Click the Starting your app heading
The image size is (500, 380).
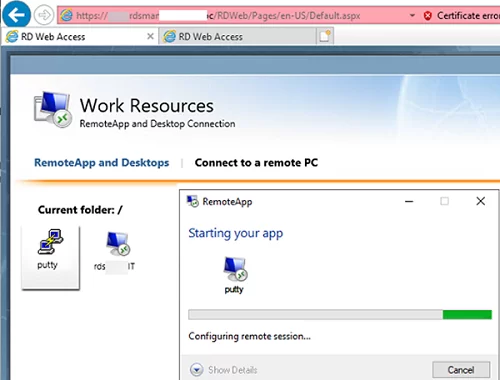pos(236,233)
